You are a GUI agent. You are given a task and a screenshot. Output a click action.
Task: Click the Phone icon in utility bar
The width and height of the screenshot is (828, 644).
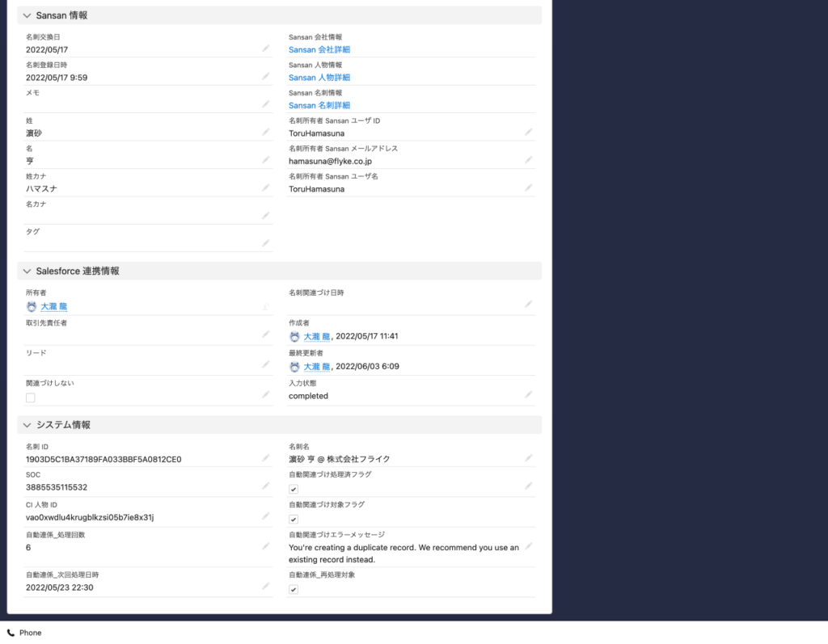point(11,633)
